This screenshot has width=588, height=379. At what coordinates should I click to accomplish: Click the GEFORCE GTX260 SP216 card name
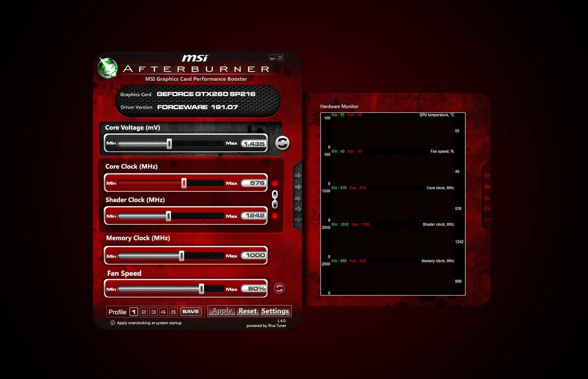(206, 94)
